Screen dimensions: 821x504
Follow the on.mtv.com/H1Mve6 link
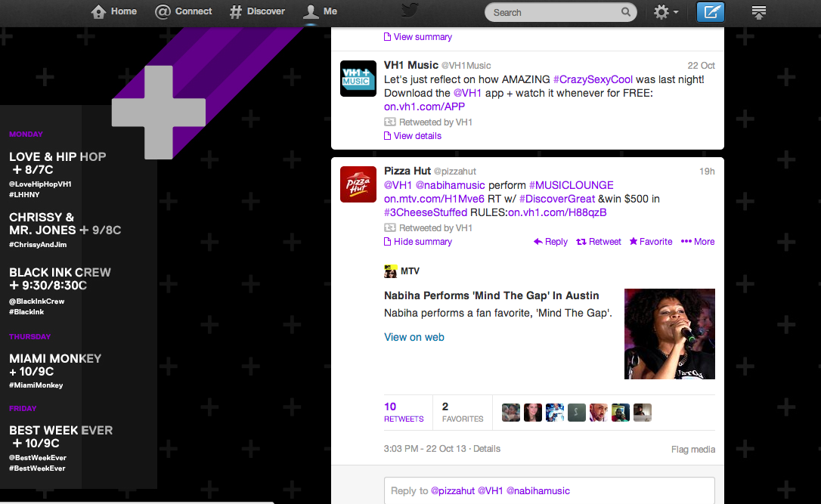pos(434,199)
